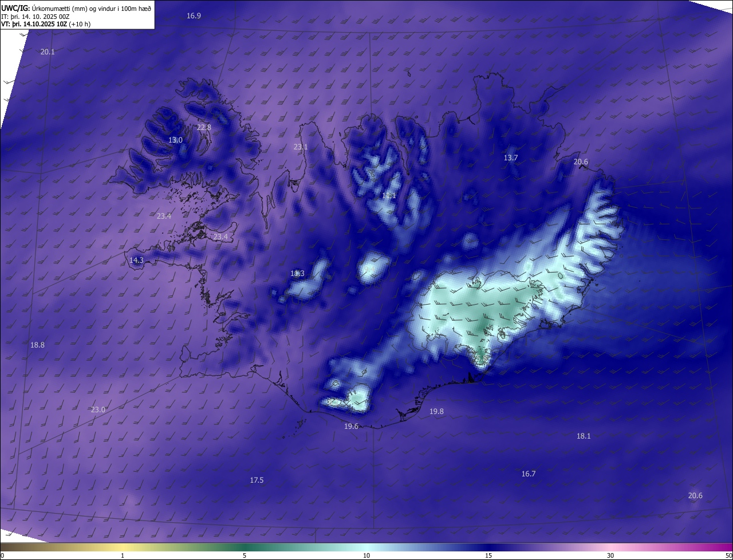Click the 30 tick on the color scale

tap(610, 555)
